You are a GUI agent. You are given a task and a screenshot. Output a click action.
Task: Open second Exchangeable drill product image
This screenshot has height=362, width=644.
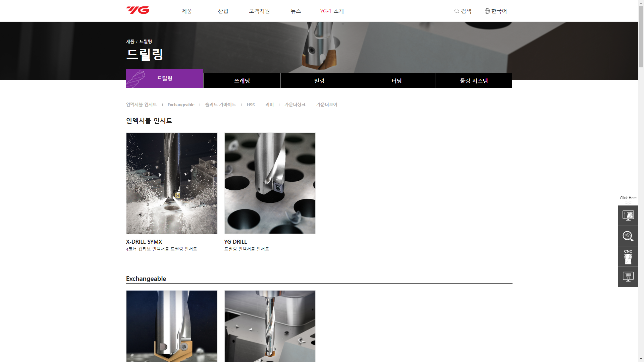[270, 326]
